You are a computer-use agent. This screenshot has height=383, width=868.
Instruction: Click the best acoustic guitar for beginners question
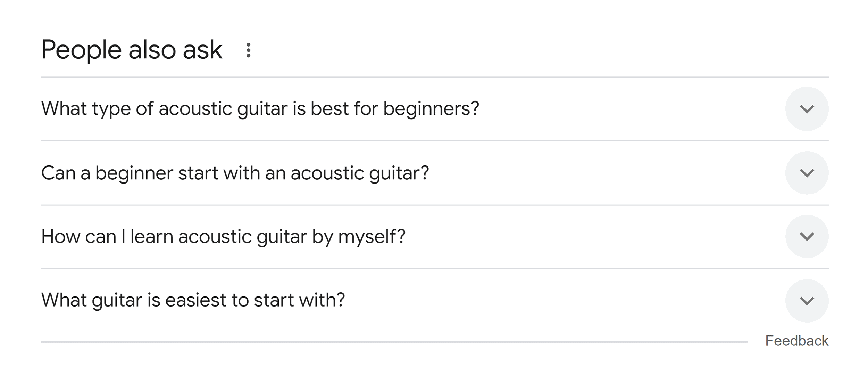point(260,108)
